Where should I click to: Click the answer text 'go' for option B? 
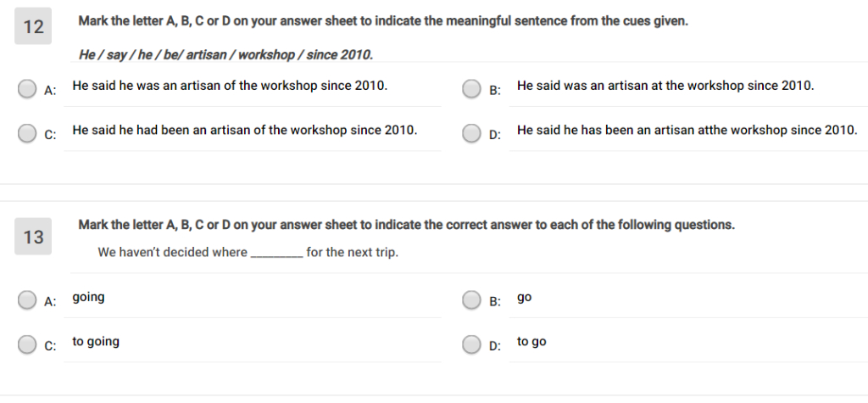click(x=524, y=298)
